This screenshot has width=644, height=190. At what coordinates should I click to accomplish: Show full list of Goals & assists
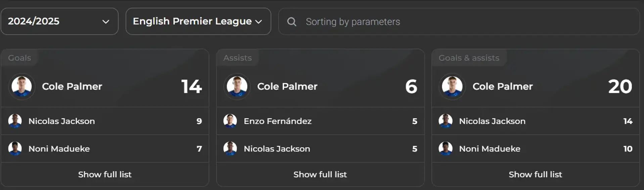(536, 175)
